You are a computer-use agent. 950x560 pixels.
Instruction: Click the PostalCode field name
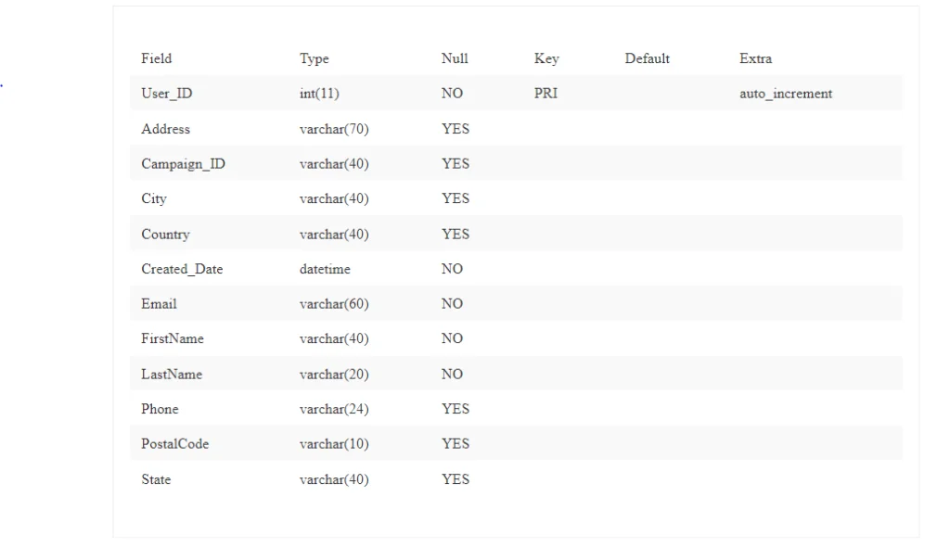(174, 444)
